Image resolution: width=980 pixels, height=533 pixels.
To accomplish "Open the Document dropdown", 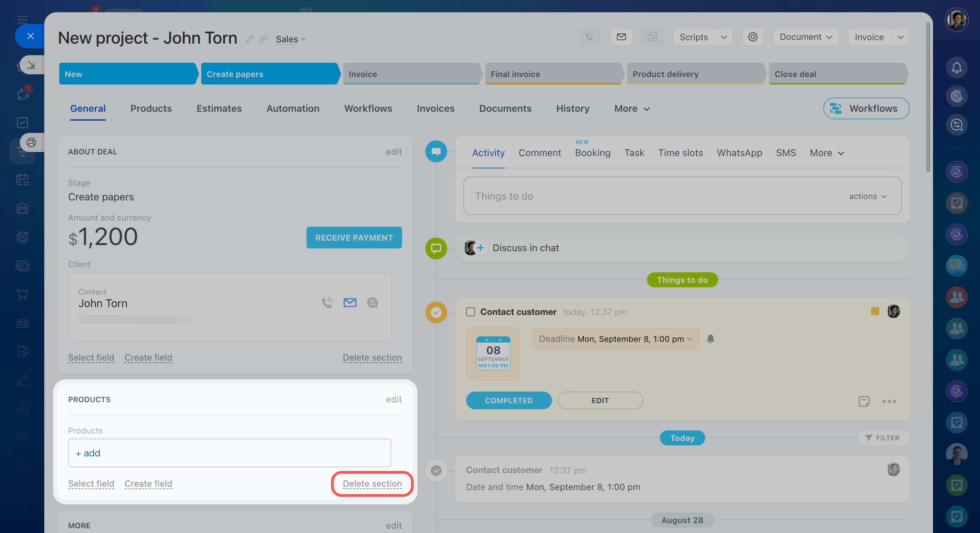I will [x=805, y=37].
